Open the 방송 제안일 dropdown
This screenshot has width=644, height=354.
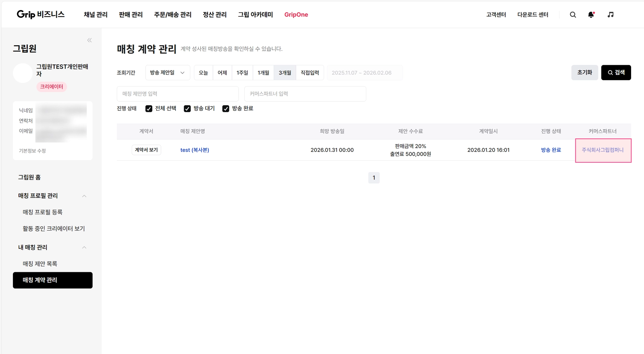tap(167, 73)
